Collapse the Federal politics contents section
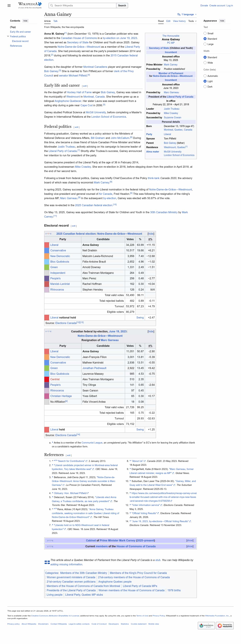Image resolution: width=241 pixels, height=644 pixels. pyautogui.click(x=8, y=36)
